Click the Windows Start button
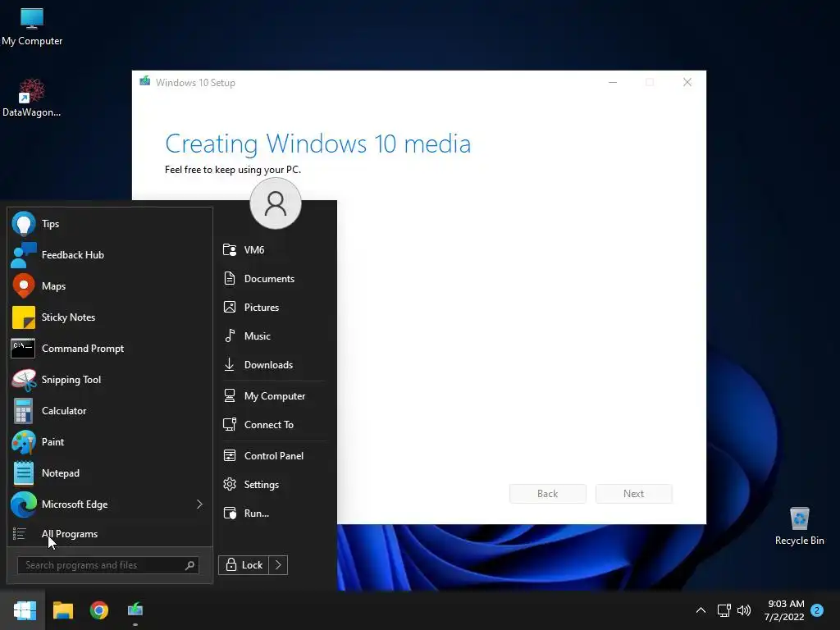The width and height of the screenshot is (840, 630). [x=25, y=610]
